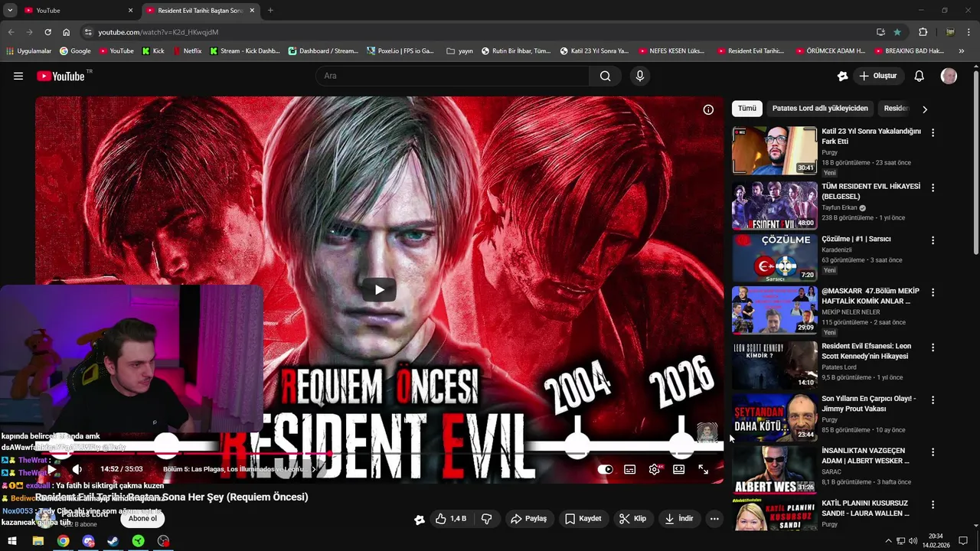Open the YouTube hamburger guide menu
Viewport: 980px width, 551px height.
[x=18, y=76]
